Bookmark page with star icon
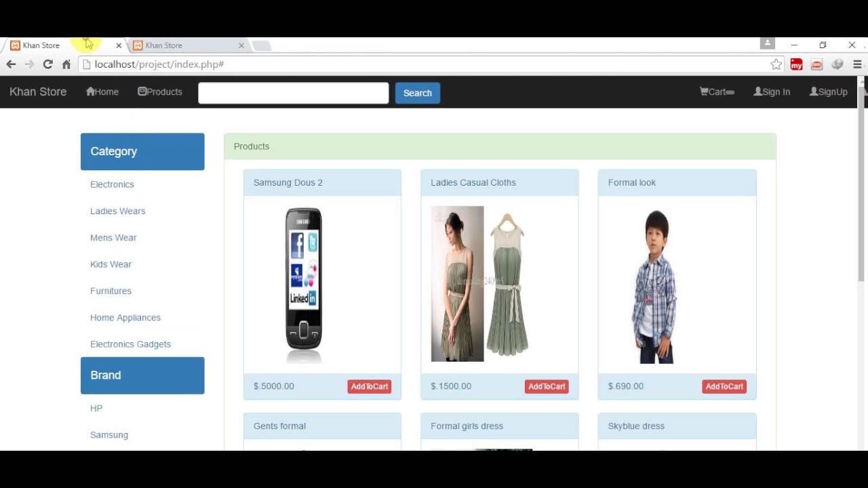 [776, 64]
